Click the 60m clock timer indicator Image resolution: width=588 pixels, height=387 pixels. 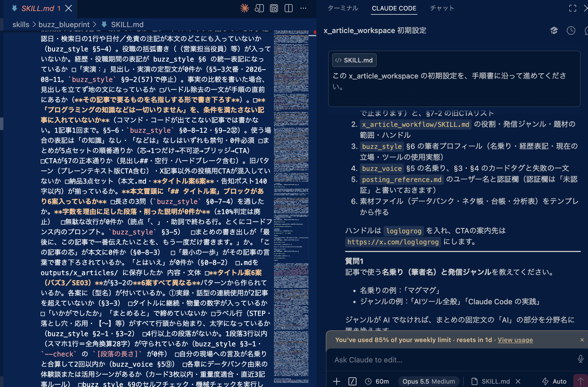point(377,381)
